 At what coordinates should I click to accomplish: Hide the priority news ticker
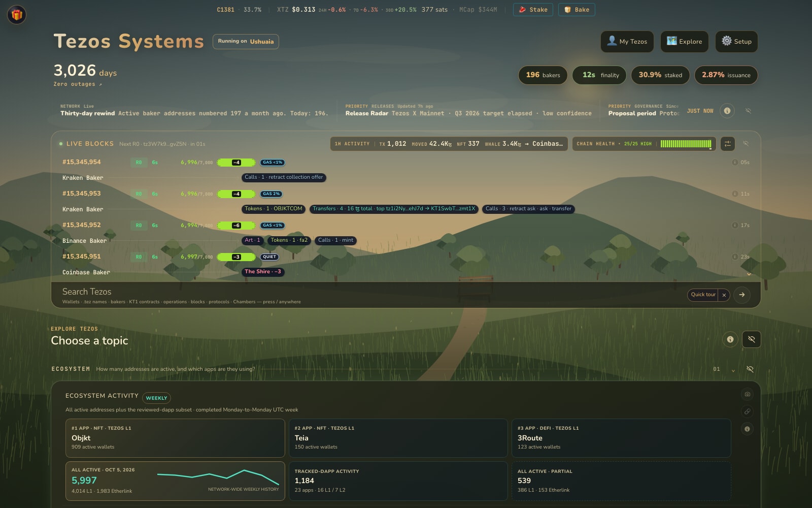[748, 111]
